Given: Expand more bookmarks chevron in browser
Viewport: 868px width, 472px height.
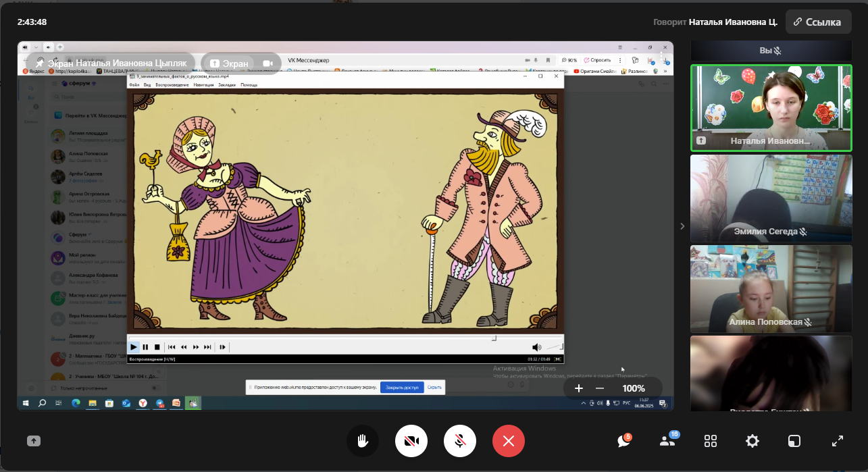Looking at the screenshot, I should pyautogui.click(x=665, y=71).
